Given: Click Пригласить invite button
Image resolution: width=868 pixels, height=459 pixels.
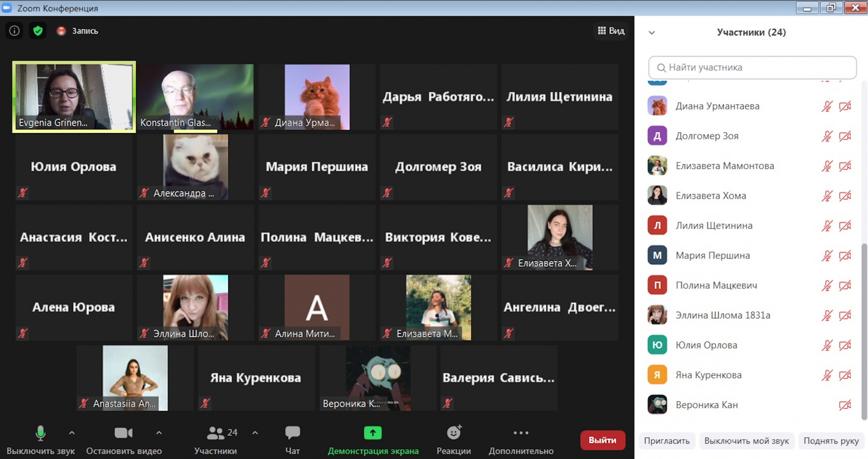Looking at the screenshot, I should click(667, 441).
